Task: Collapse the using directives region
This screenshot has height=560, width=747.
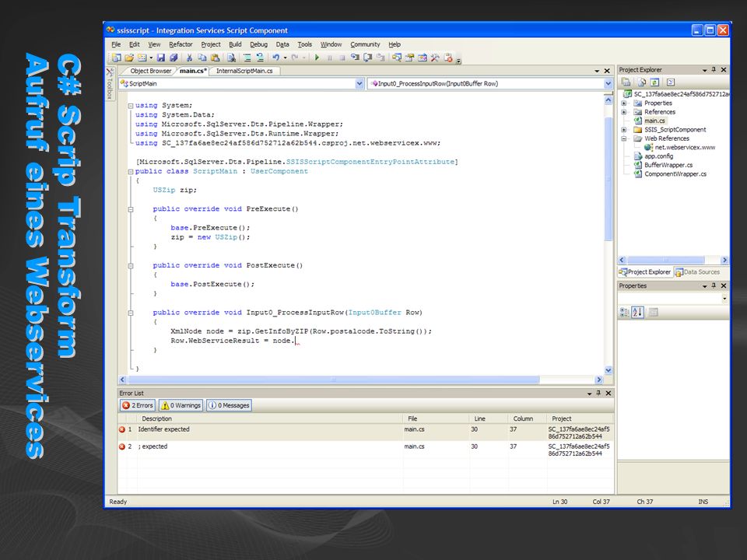Action: click(x=131, y=106)
